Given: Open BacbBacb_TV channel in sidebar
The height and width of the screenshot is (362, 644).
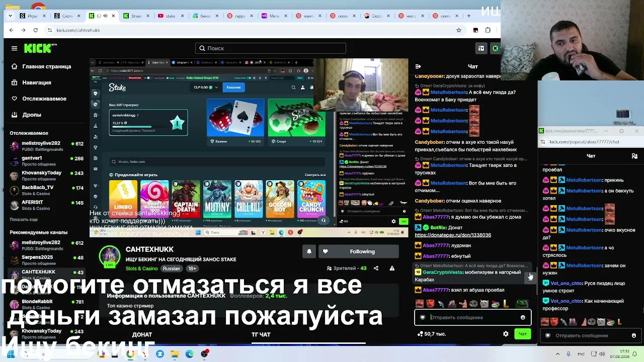Looking at the screenshot, I should pos(46,190).
